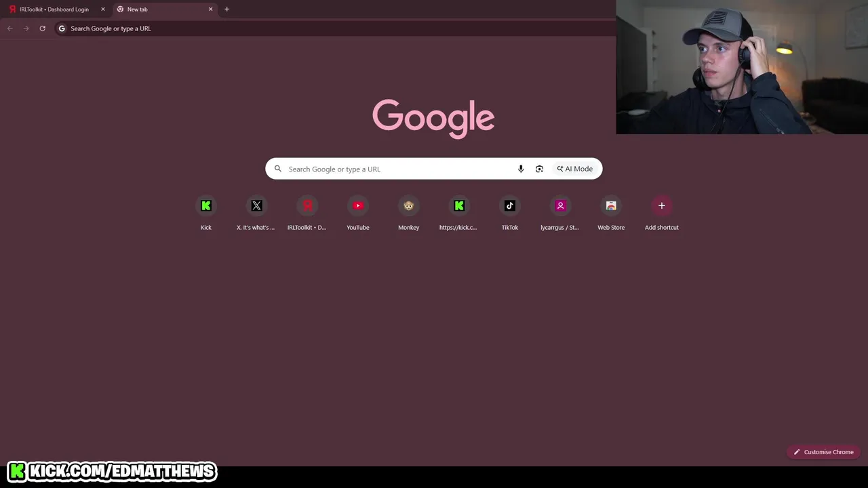Click the Google icon in address bar
The width and height of the screenshot is (868, 488).
coord(62,28)
